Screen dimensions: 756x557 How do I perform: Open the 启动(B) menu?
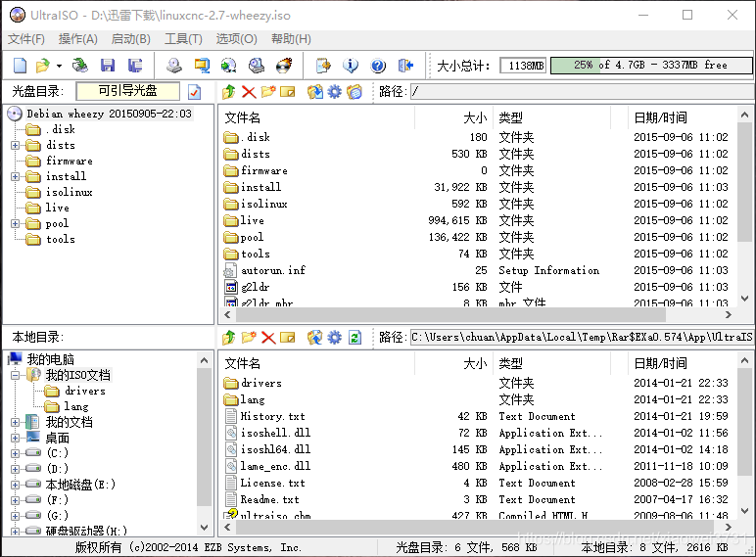click(x=130, y=38)
